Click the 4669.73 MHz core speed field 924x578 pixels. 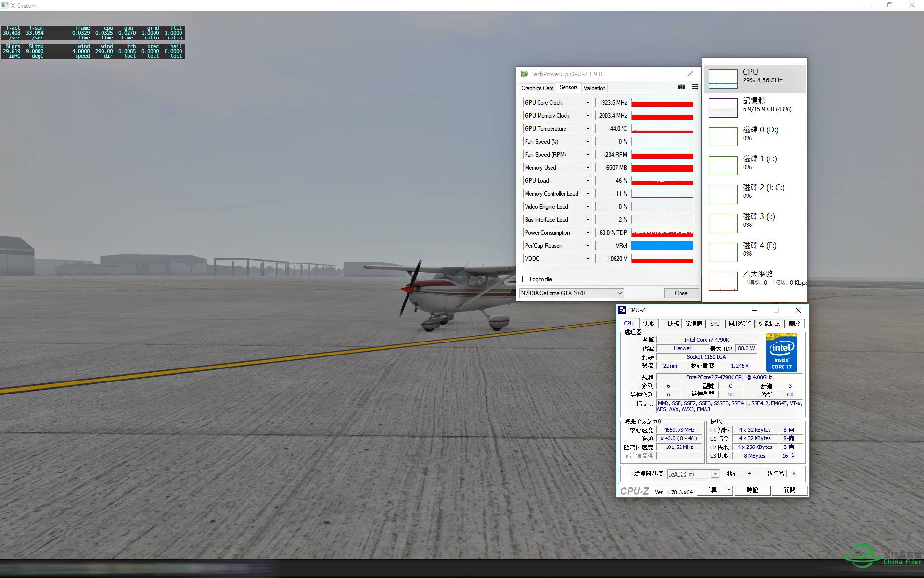679,430
